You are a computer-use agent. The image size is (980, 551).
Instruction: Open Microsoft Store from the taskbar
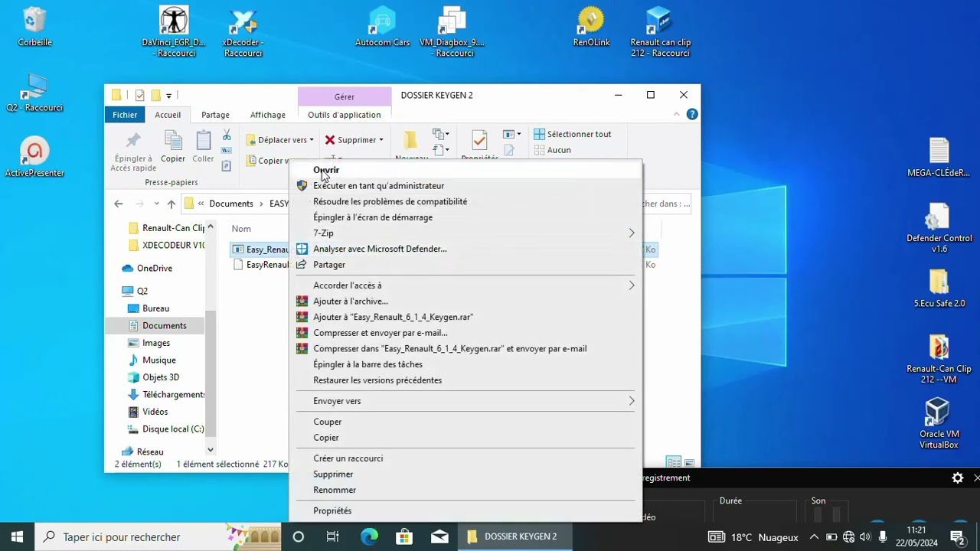pos(404,536)
